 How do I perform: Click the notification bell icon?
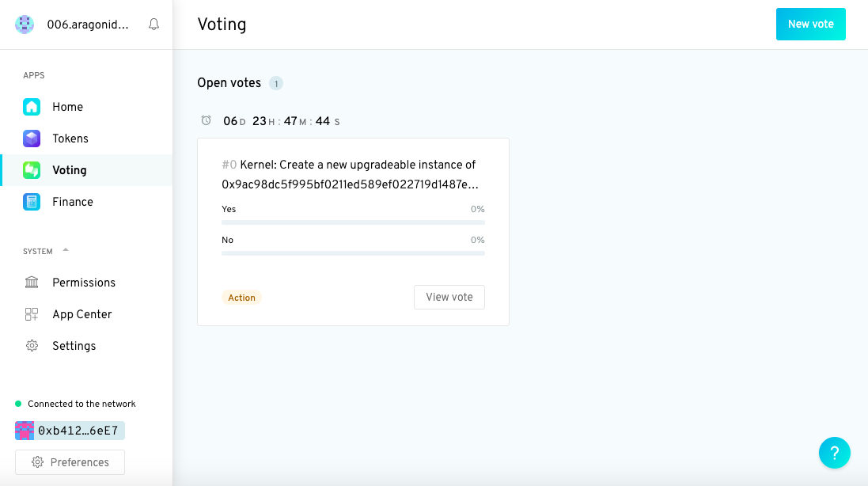tap(154, 25)
